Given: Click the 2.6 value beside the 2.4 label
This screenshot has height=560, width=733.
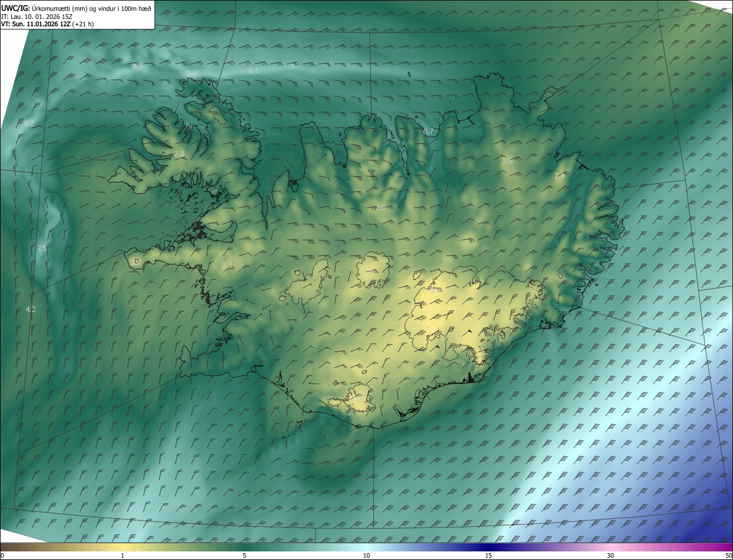Looking at the screenshot, I should (507, 161).
